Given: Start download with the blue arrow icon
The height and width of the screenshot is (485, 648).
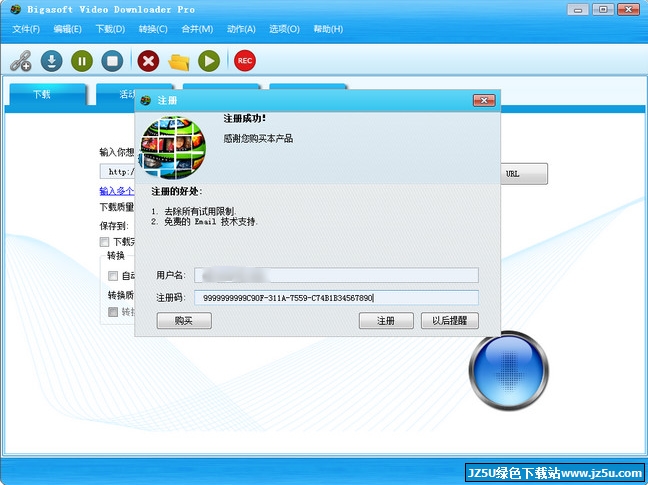Looking at the screenshot, I should click(x=52, y=61).
